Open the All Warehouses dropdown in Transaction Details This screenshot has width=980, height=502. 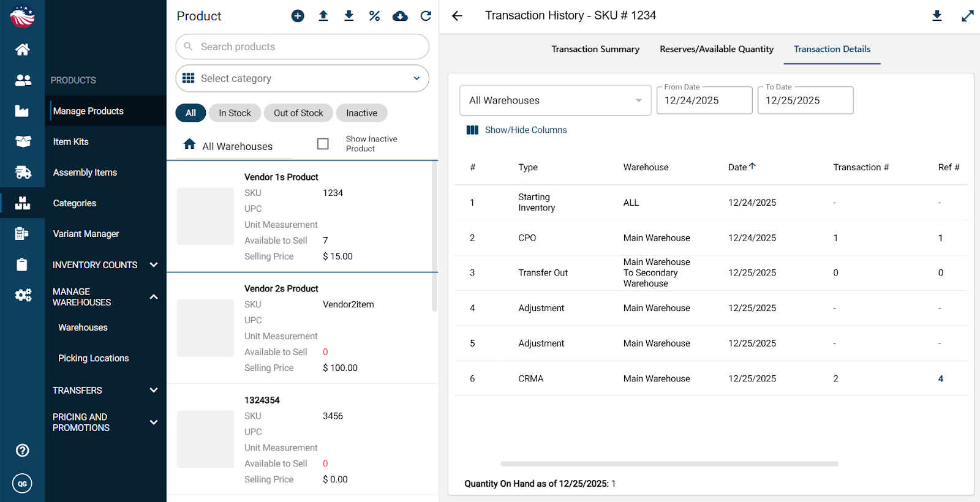click(555, 100)
